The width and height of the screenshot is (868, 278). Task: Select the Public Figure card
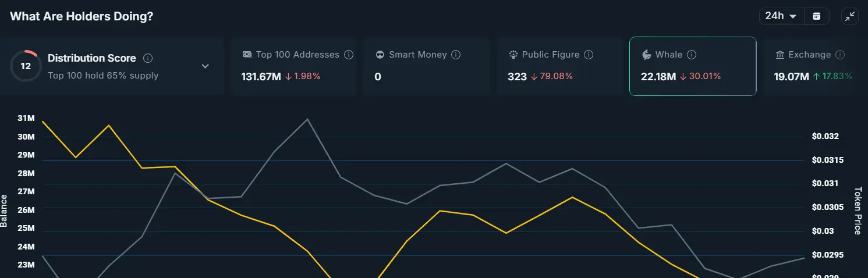coord(559,66)
